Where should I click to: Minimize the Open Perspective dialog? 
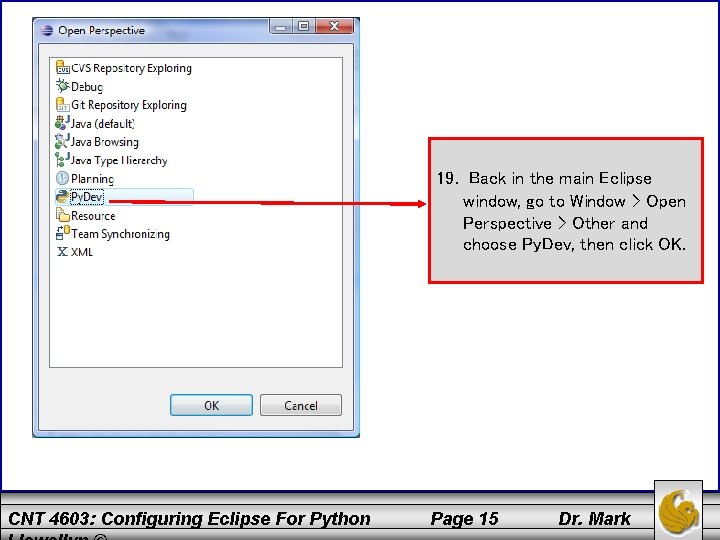280,26
